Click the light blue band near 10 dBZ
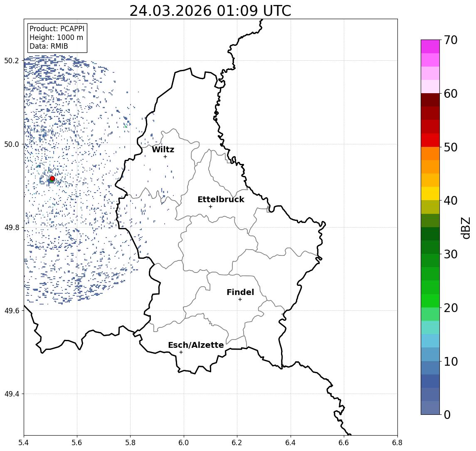 click(x=430, y=354)
